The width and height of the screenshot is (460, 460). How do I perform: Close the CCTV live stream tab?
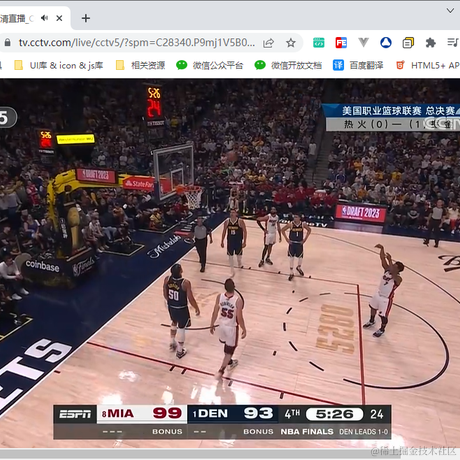59,18
